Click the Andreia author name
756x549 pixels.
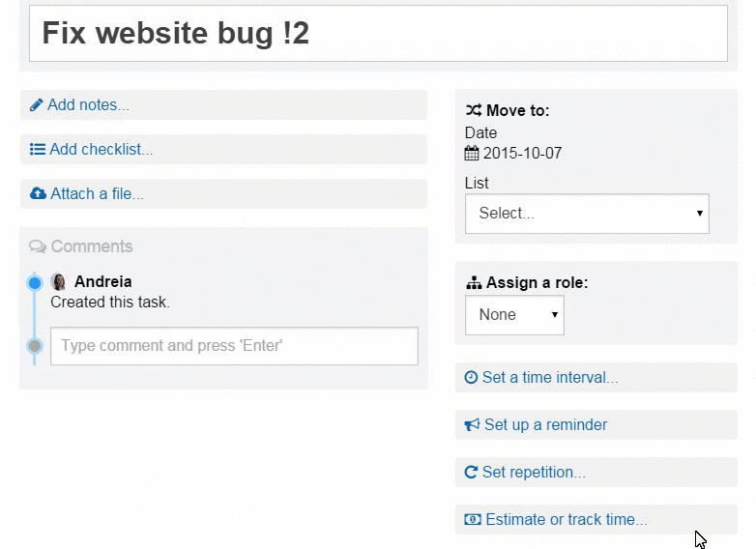(103, 281)
